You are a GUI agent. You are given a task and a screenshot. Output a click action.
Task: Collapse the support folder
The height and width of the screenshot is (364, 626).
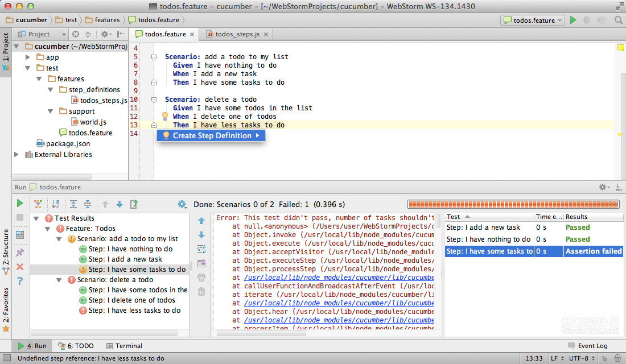tap(50, 111)
